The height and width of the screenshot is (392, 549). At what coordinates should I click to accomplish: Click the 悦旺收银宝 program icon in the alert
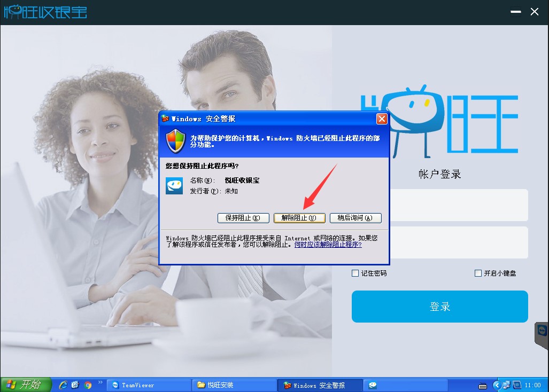click(174, 186)
